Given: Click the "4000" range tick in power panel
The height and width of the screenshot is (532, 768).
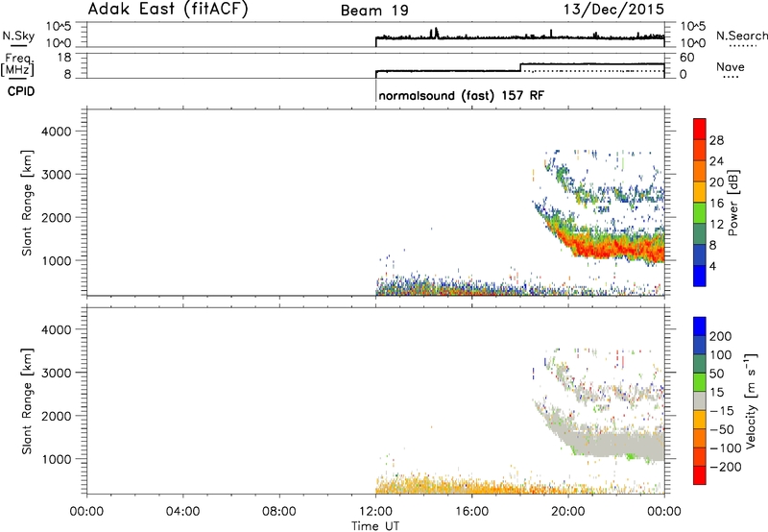Looking at the screenshot, I should click(57, 132).
